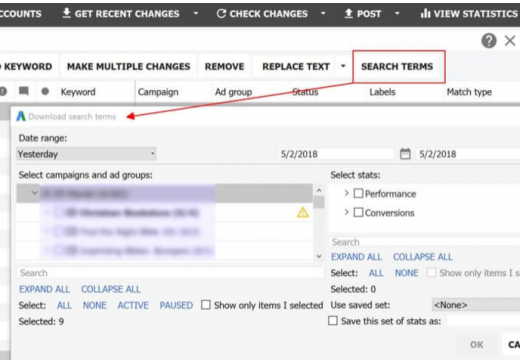Click the status dot column icon
Image resolution: width=520 pixels, height=360 pixels.
45,91
